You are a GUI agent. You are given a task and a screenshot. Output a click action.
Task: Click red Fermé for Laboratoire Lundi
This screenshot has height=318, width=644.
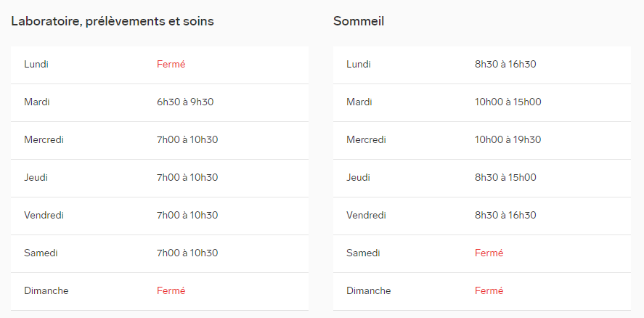coord(171,65)
